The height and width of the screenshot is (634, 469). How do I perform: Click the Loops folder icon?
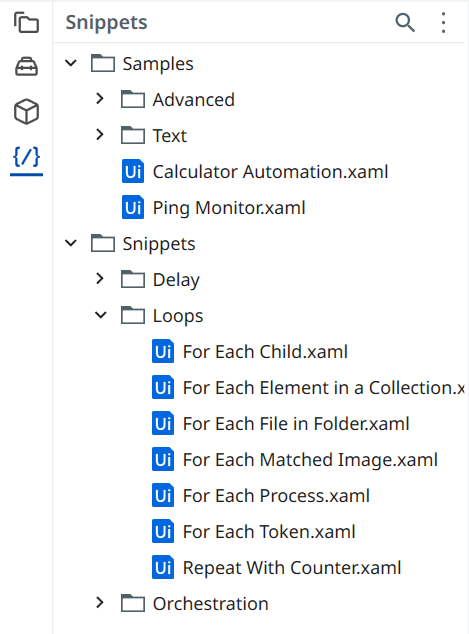(x=133, y=315)
